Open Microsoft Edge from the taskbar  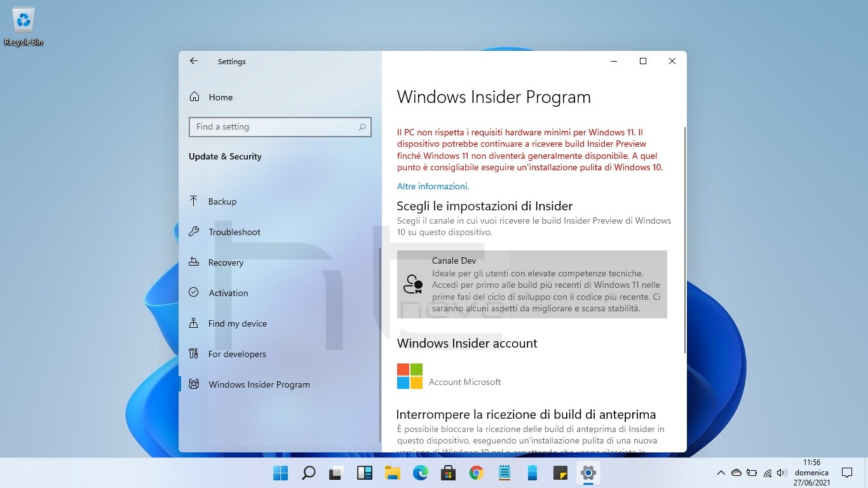(x=420, y=473)
